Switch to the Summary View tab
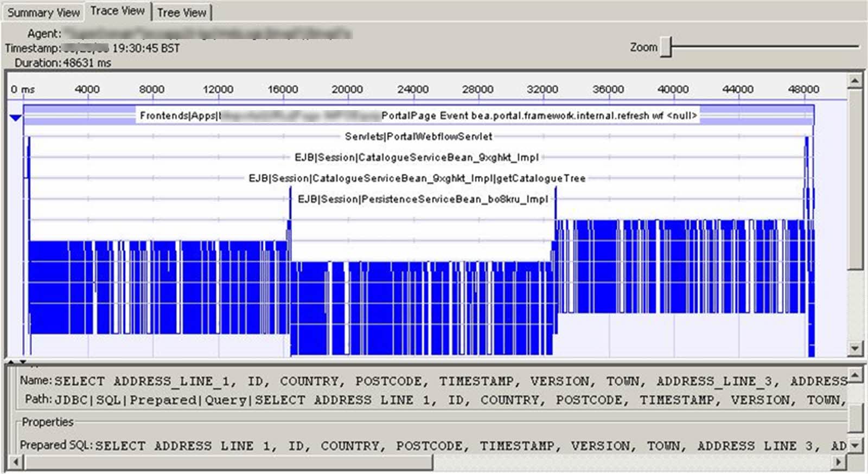868x474 pixels. [43, 12]
